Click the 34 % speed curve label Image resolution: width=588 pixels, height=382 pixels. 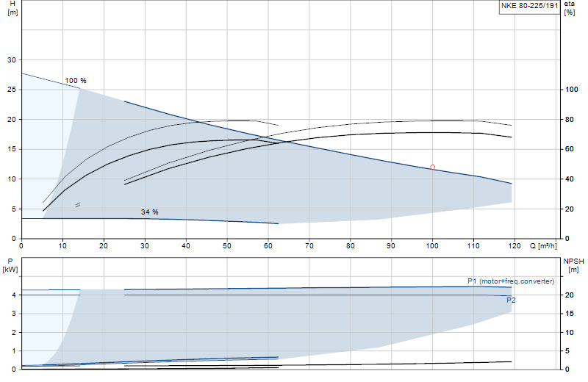click(x=150, y=212)
